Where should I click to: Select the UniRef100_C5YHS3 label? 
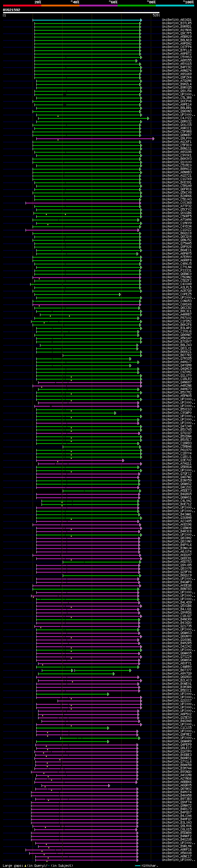[x=177, y=57]
